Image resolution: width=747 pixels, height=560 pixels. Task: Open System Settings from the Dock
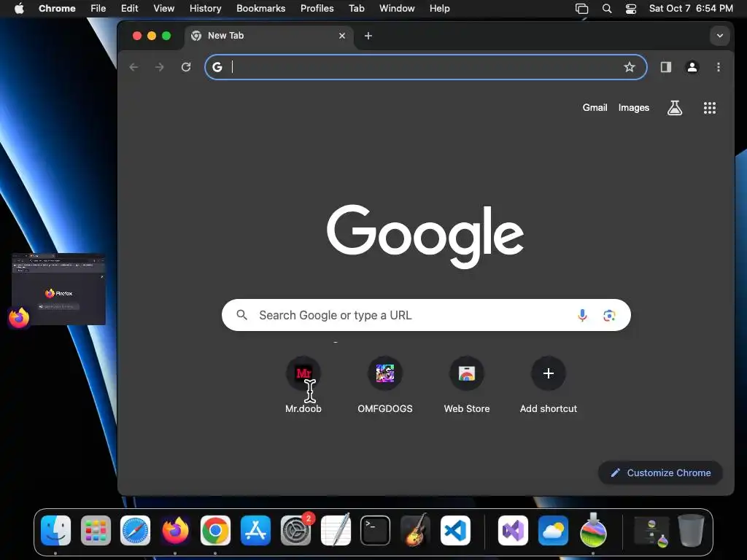[x=295, y=530]
